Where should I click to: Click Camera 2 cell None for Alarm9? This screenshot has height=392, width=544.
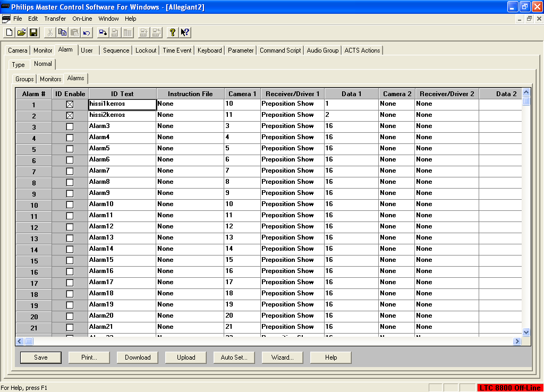[396, 193]
